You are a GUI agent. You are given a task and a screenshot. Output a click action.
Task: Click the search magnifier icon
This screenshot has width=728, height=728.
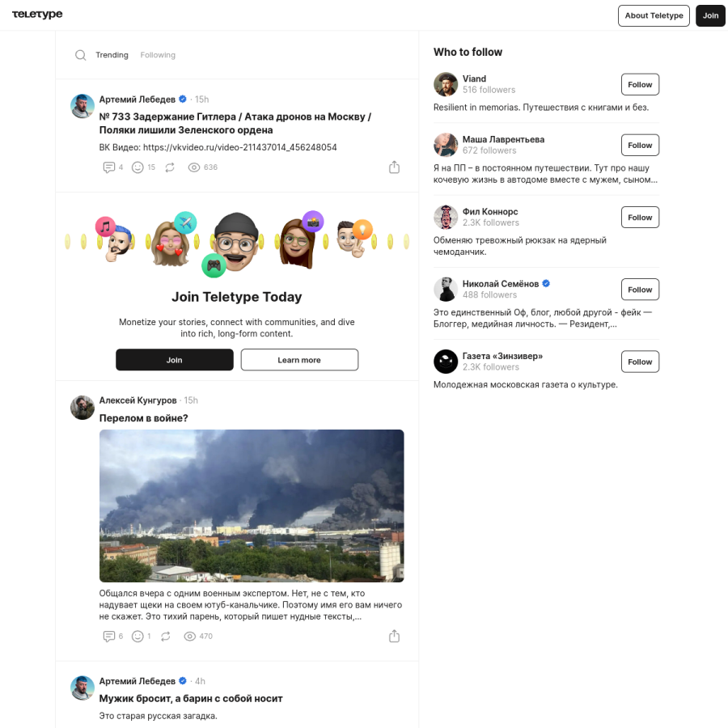80,55
